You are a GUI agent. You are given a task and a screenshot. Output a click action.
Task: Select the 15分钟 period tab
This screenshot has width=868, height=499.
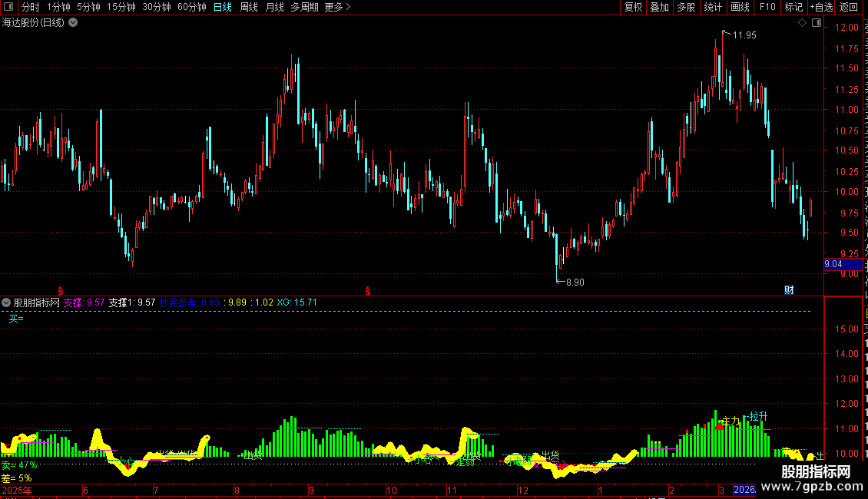pos(121,7)
